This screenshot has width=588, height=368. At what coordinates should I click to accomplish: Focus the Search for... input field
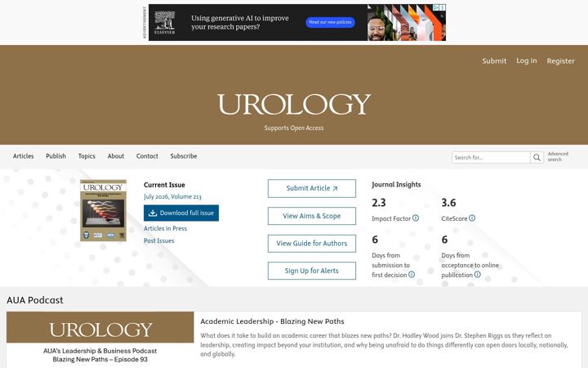click(x=491, y=157)
